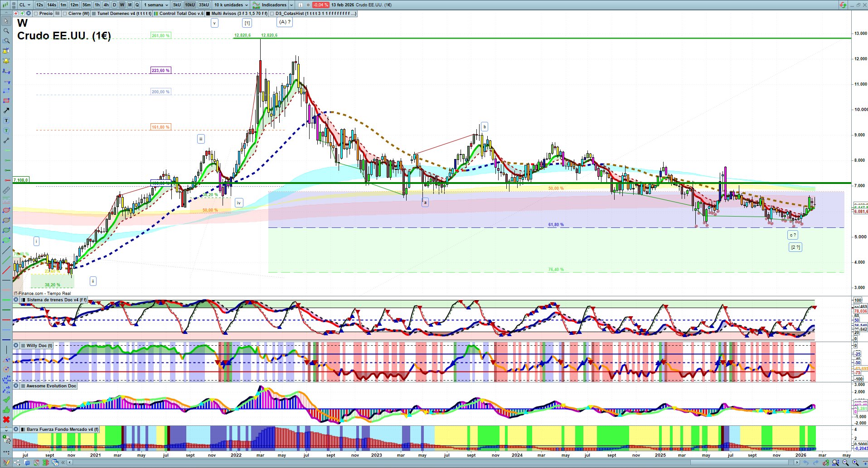Collapse the Barra Fuerza Fondo Mercado panel

16,429
